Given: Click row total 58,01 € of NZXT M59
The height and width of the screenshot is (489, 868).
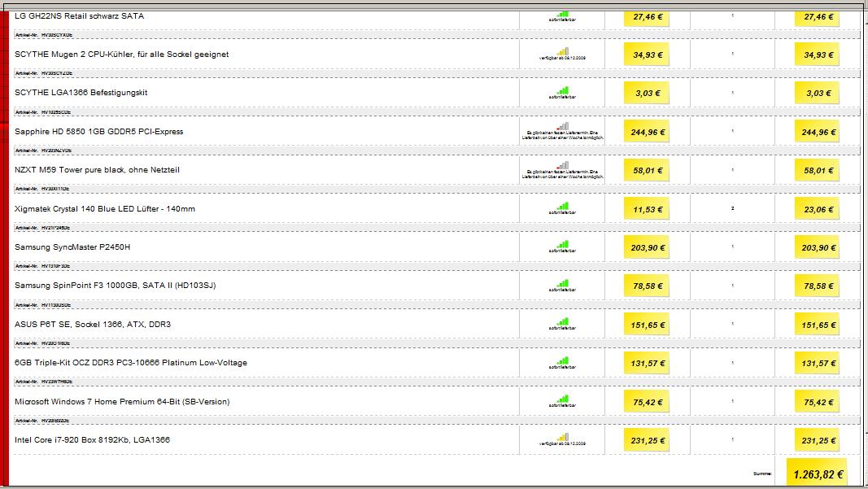Looking at the screenshot, I should (x=817, y=171).
